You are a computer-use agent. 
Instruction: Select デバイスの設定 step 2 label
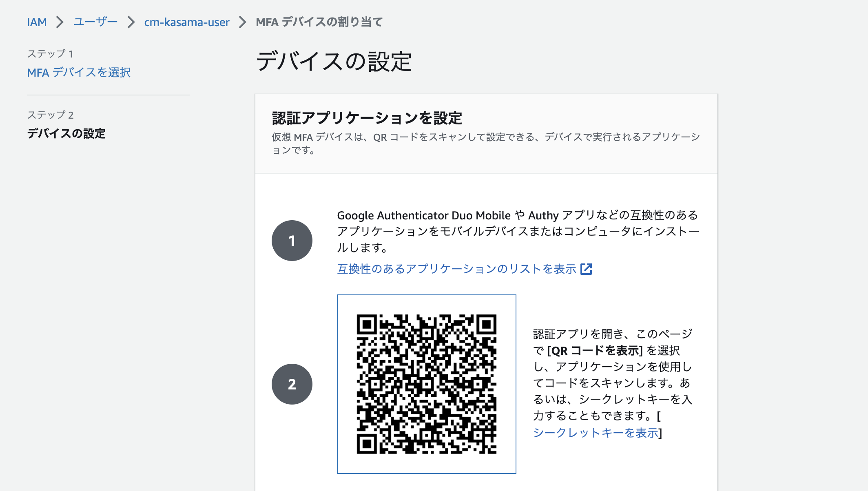point(66,133)
